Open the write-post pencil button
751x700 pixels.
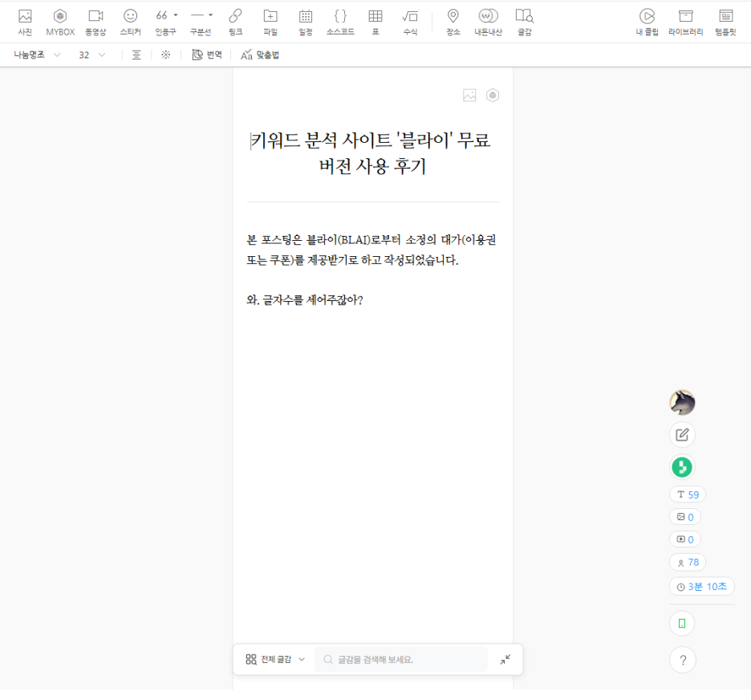682,435
